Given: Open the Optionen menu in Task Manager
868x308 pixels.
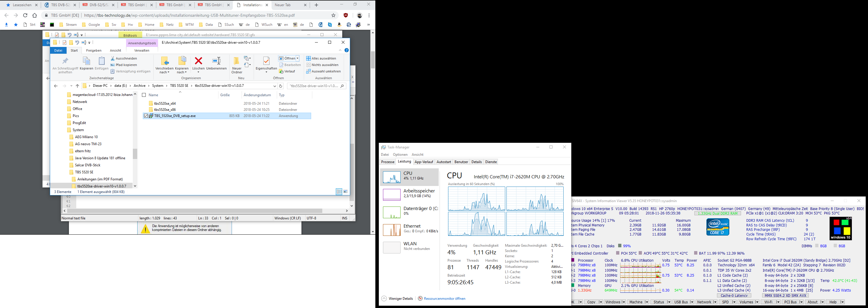Looking at the screenshot, I should [400, 155].
